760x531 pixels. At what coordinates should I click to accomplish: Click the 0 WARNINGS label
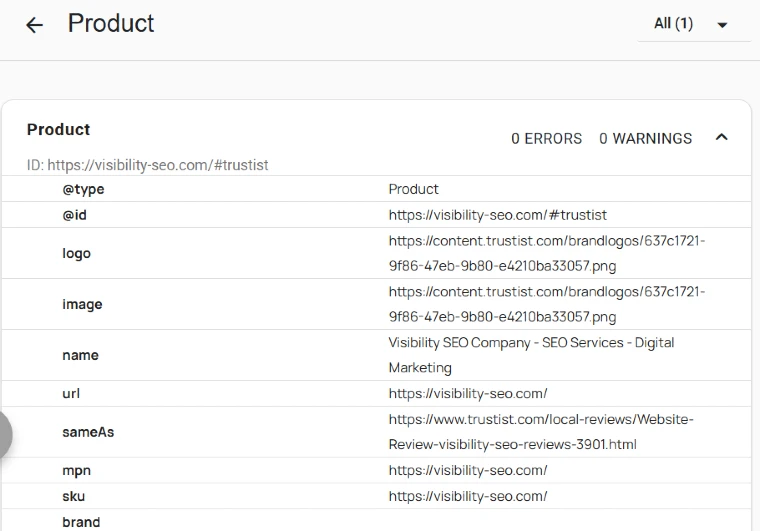(645, 139)
